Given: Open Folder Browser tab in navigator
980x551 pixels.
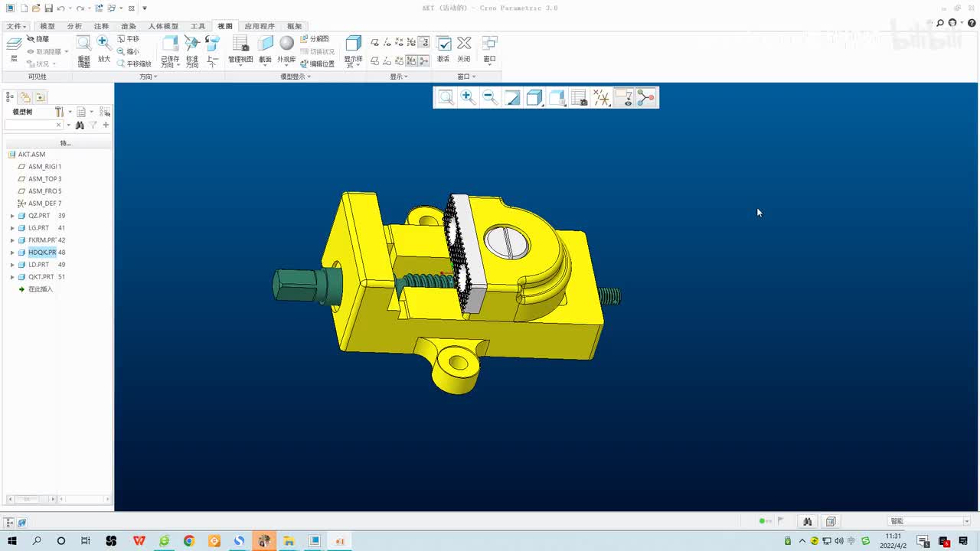Looking at the screenshot, I should [25, 97].
